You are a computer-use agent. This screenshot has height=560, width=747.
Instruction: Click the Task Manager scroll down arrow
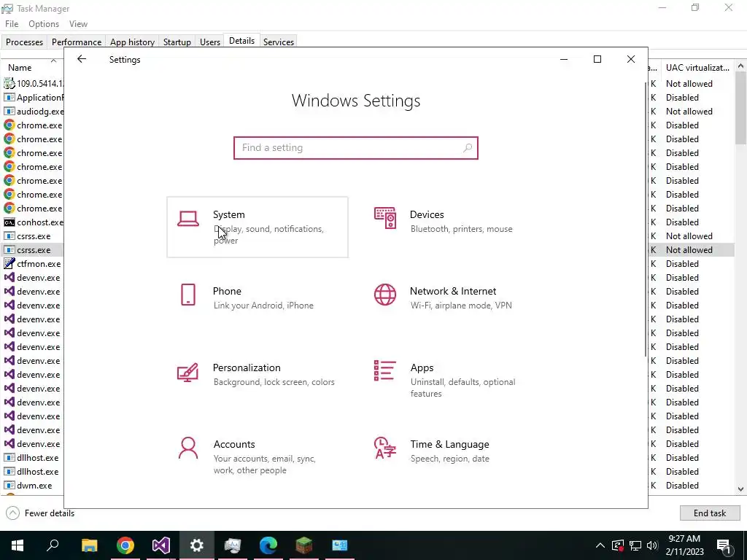[x=740, y=489]
